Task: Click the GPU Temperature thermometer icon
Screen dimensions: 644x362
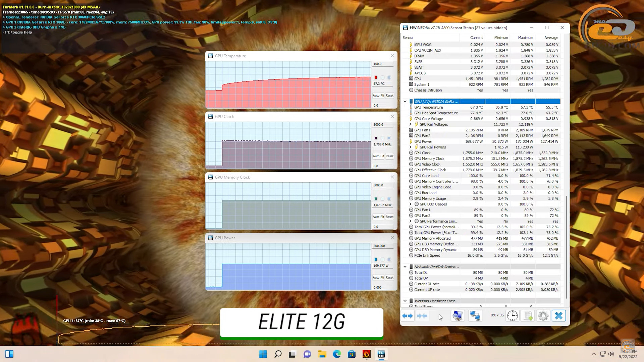Action: [x=411, y=107]
